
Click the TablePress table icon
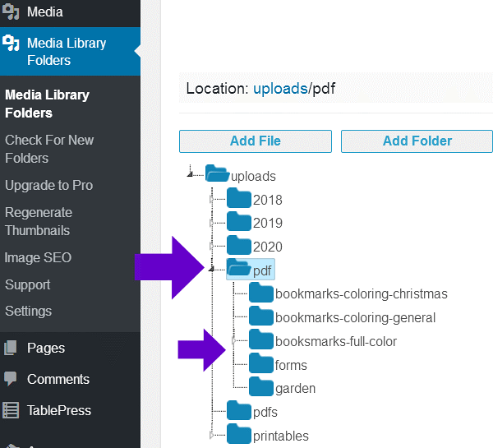[11, 410]
